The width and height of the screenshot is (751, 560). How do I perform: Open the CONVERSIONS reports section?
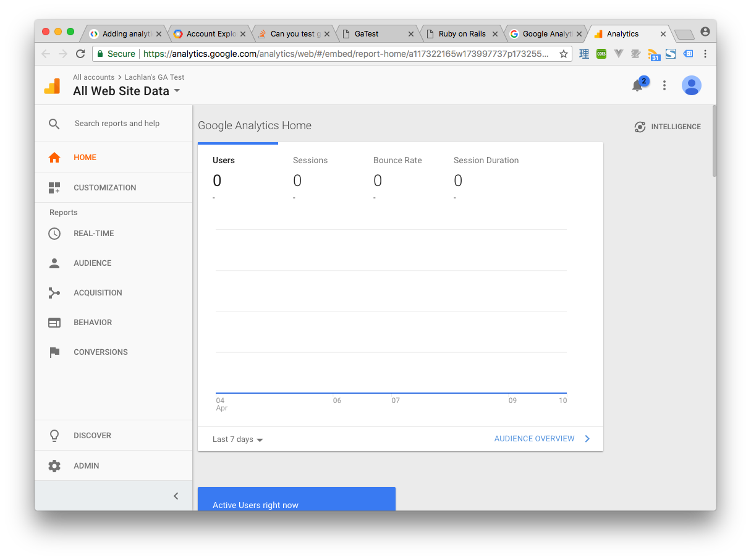114,352
